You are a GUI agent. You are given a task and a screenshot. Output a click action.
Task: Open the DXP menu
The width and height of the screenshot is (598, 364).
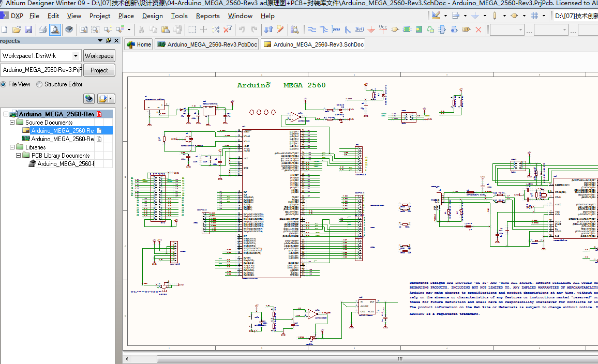coord(17,16)
